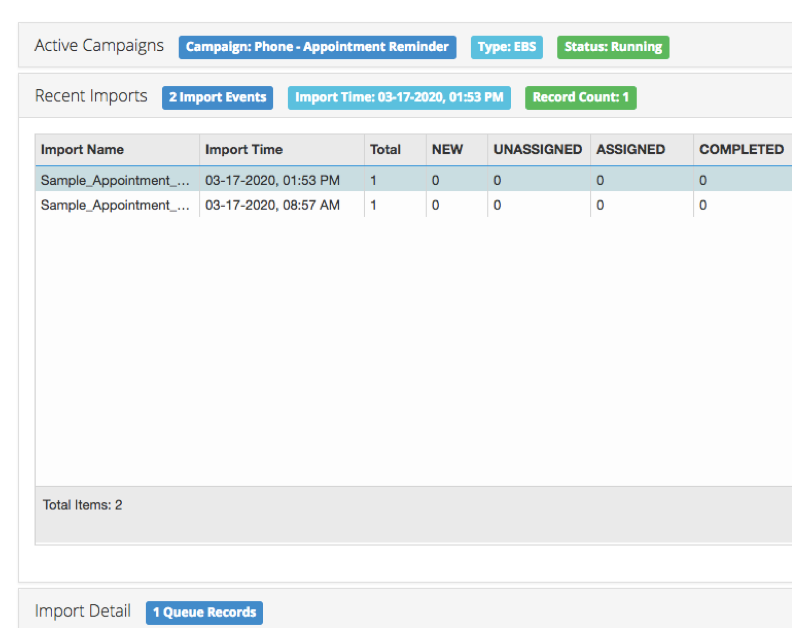
Task: Click ASSIGNED value in 01:53 PM row
Action: (x=600, y=180)
